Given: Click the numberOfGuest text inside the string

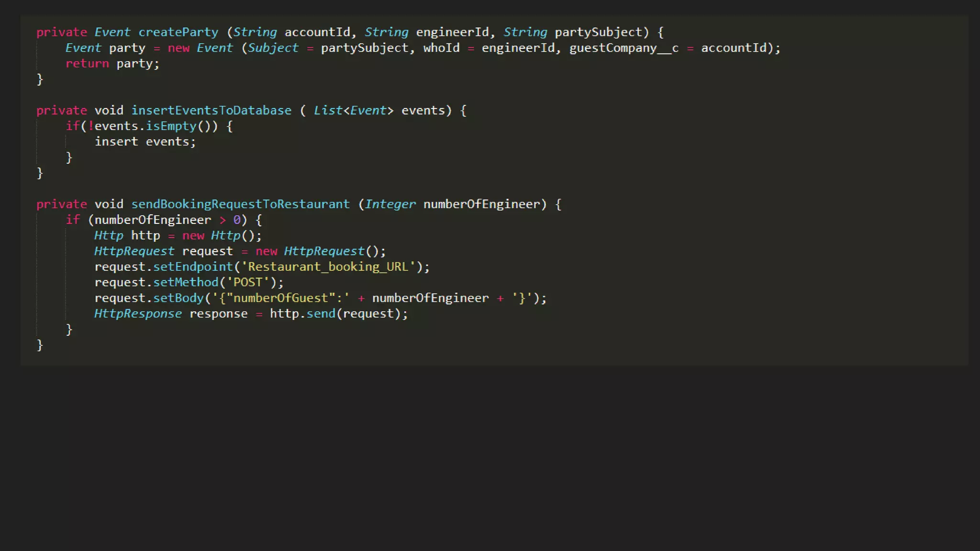Looking at the screenshot, I should click(280, 298).
